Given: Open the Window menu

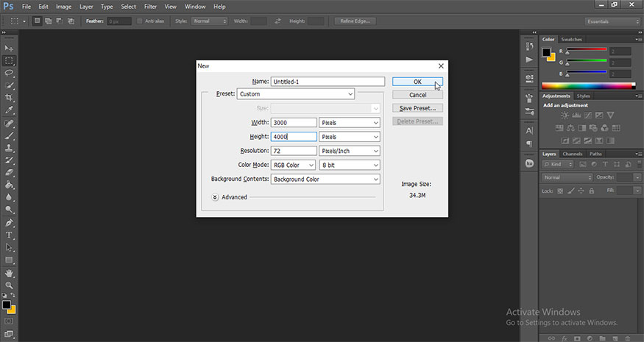Looking at the screenshot, I should pos(195,7).
